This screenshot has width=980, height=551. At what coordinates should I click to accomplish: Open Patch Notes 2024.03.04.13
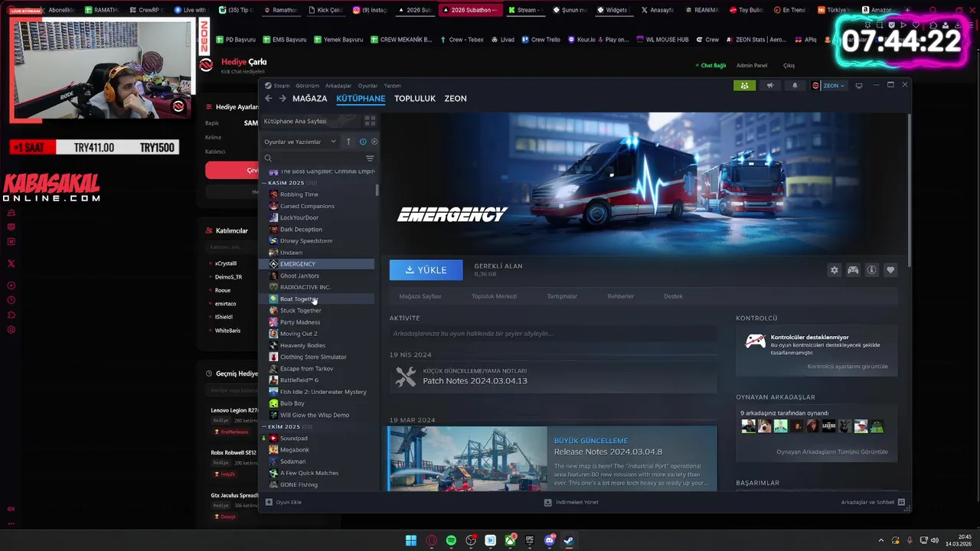click(x=475, y=380)
